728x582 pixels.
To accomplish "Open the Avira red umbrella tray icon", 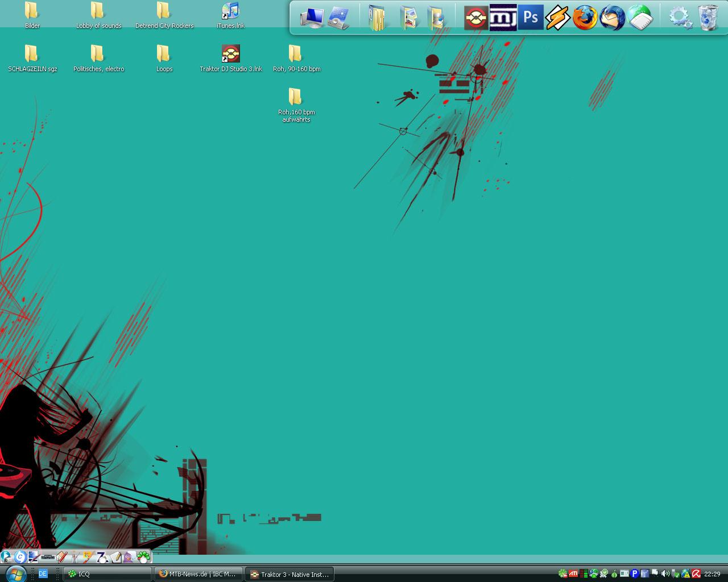I will pos(696,573).
